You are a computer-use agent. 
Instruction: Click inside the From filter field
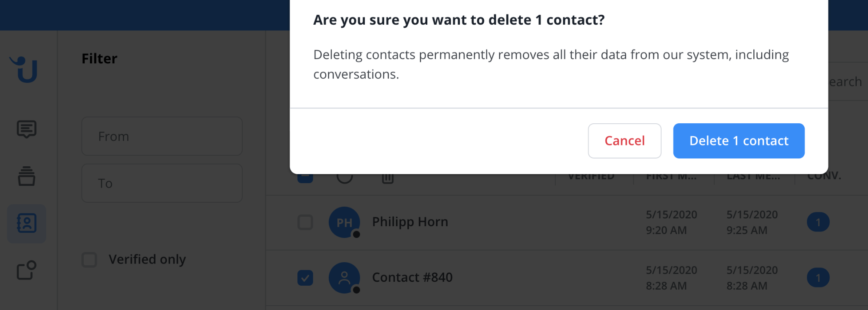[x=162, y=136]
